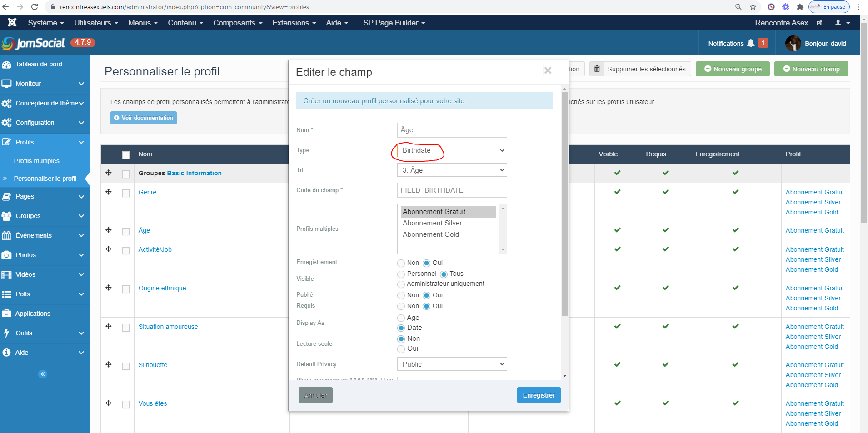
Task: Click the Code du champ input field
Action: point(452,190)
